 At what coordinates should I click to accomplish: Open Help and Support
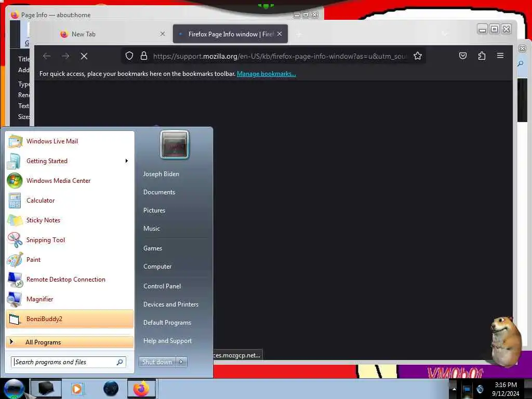tap(168, 341)
